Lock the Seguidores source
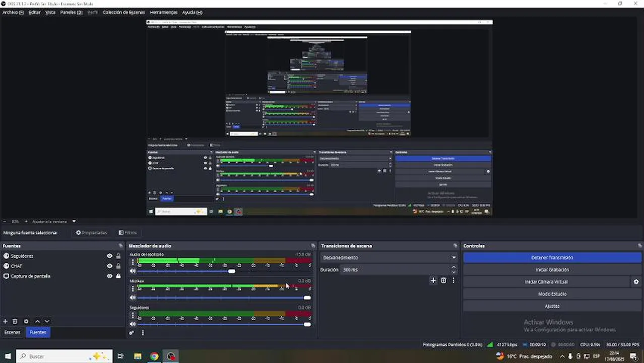This screenshot has height=363, width=644. pyautogui.click(x=118, y=256)
